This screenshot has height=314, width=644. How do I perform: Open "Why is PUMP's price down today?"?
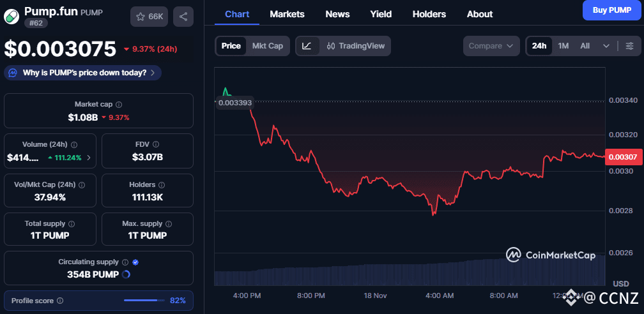pyautogui.click(x=83, y=73)
